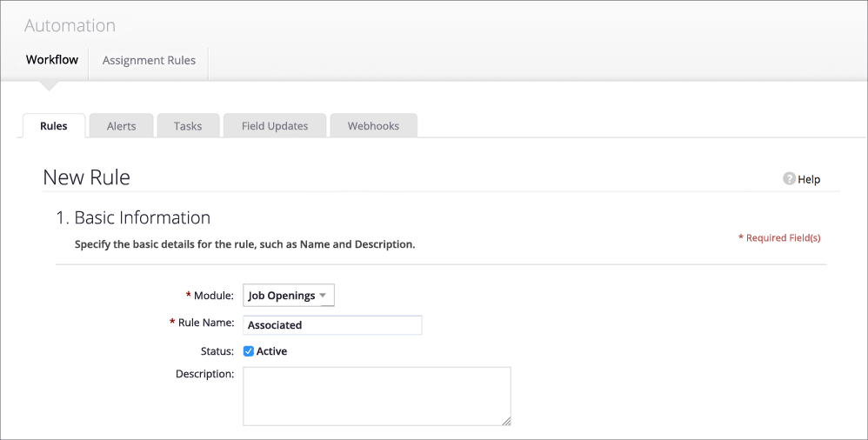
Task: Click the Description box resize handle
Action: 506,421
